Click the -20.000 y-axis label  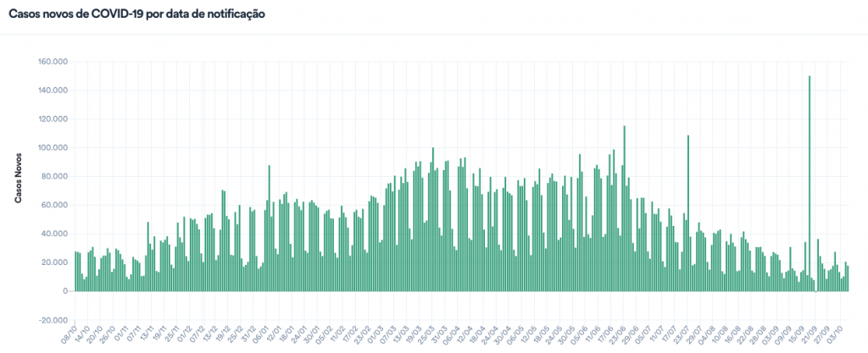pyautogui.click(x=53, y=320)
